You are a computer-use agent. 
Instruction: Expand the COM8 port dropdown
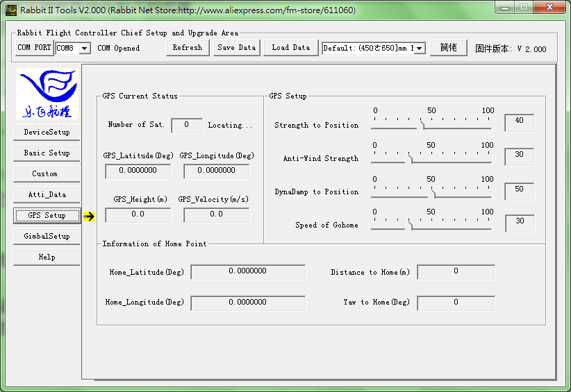point(85,48)
